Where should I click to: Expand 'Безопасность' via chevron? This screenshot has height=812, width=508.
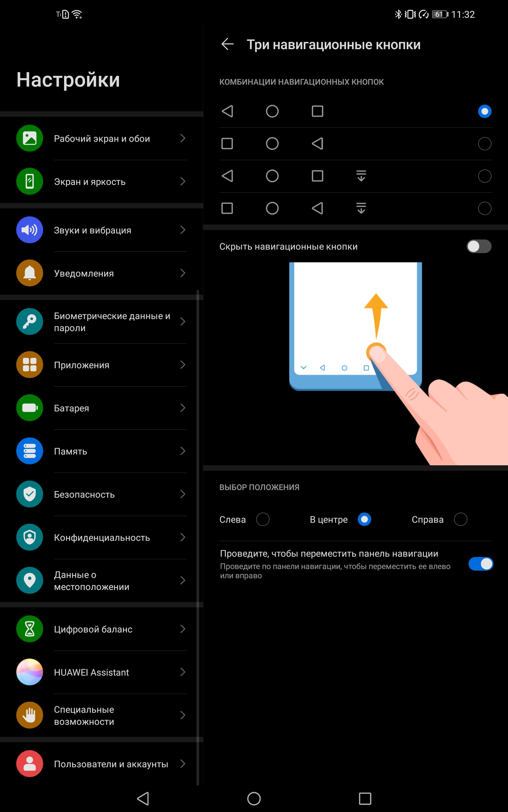point(183,494)
